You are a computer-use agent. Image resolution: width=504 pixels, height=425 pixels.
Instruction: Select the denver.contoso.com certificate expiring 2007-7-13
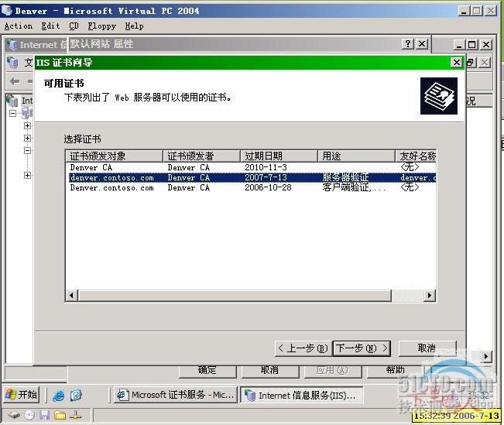click(x=252, y=177)
